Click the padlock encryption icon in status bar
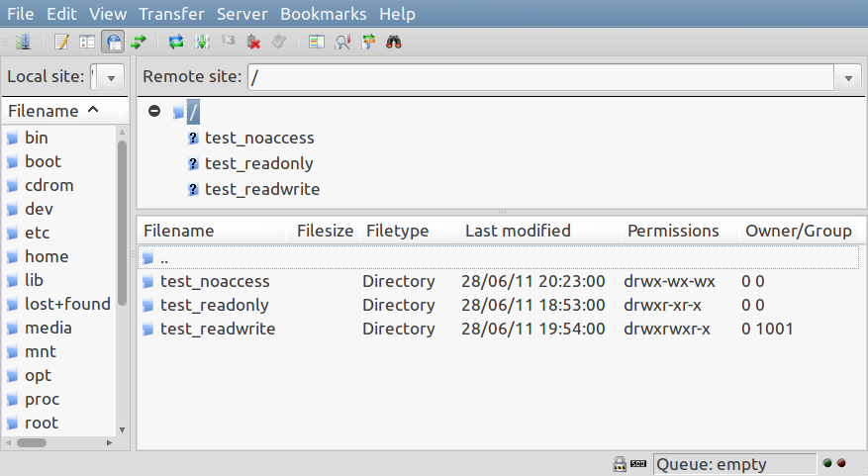The width and height of the screenshot is (868, 476). (x=619, y=463)
